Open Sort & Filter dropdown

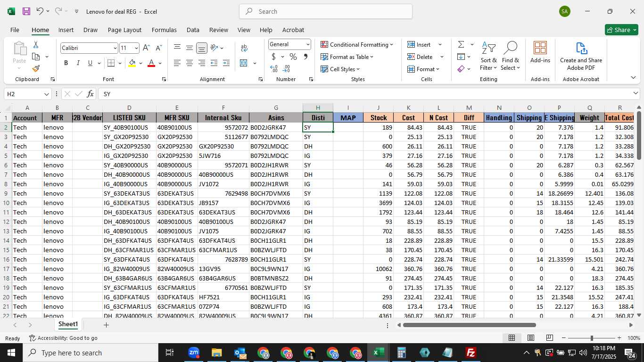click(488, 56)
